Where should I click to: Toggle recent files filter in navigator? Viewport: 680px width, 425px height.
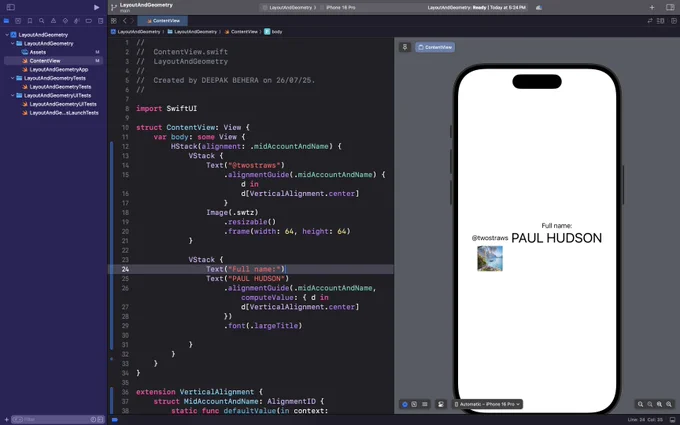tap(93, 419)
